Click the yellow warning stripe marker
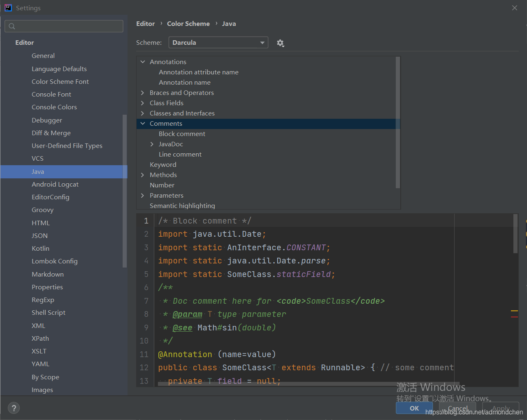 [514, 311]
